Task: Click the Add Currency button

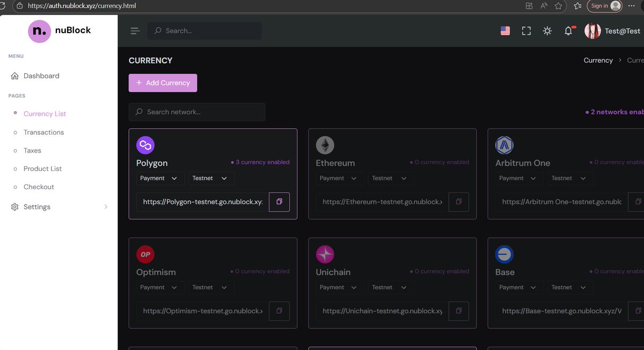Action: coord(163,83)
